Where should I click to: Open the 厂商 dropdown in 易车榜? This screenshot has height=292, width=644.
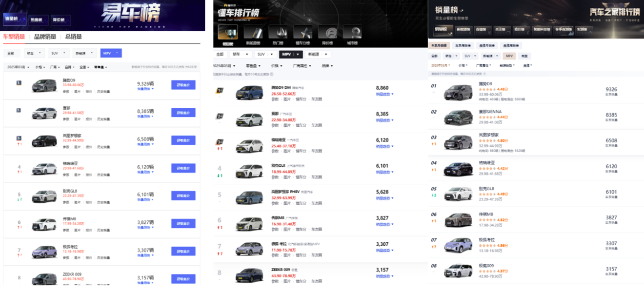pyautogui.click(x=54, y=67)
